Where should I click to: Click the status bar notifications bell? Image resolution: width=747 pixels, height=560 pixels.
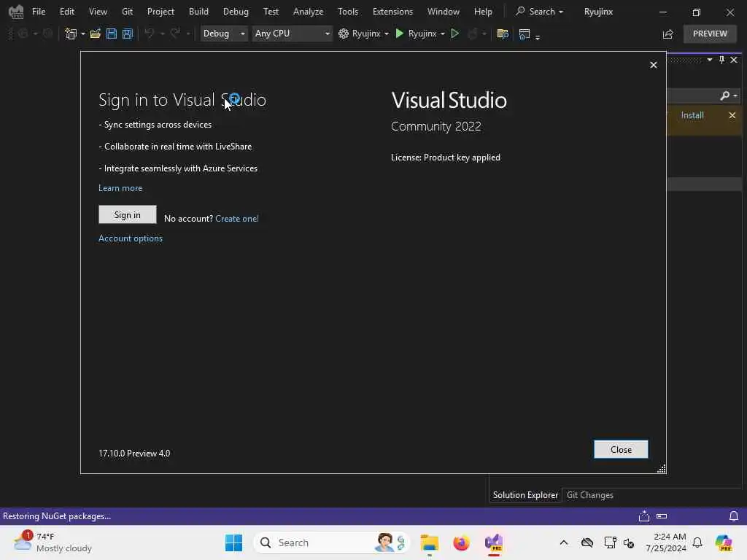point(734,516)
